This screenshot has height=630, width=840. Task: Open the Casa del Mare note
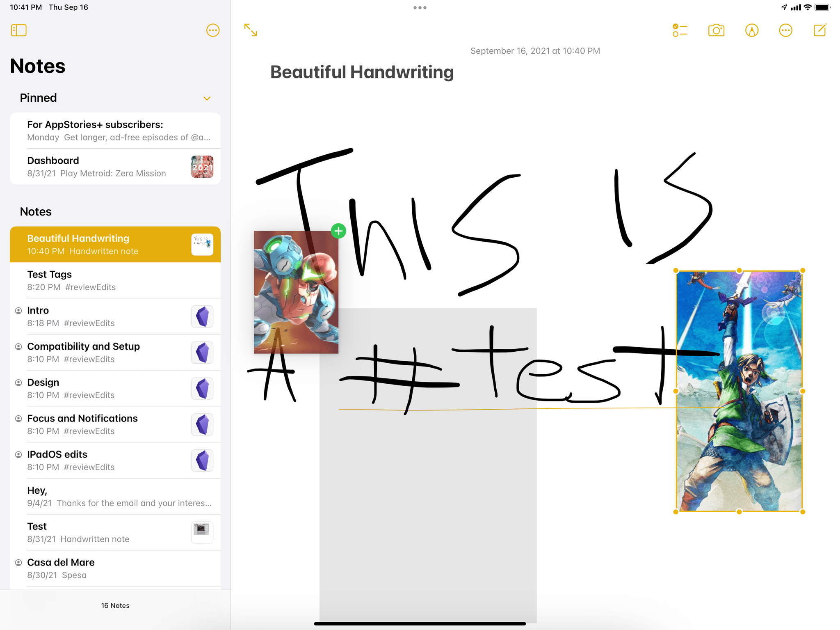coord(115,568)
